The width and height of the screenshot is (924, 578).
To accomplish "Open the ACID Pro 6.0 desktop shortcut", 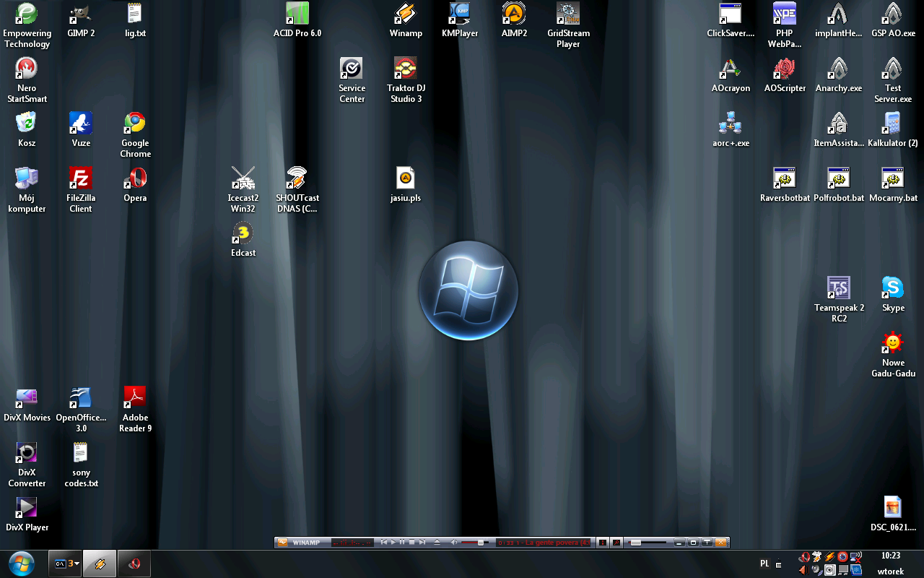I will 297,14.
